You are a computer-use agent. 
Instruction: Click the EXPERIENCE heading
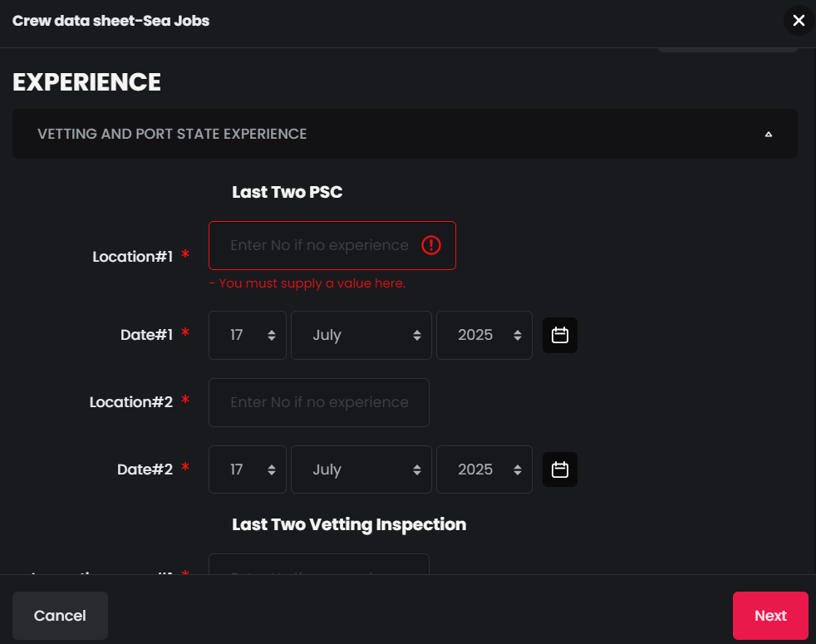click(87, 82)
